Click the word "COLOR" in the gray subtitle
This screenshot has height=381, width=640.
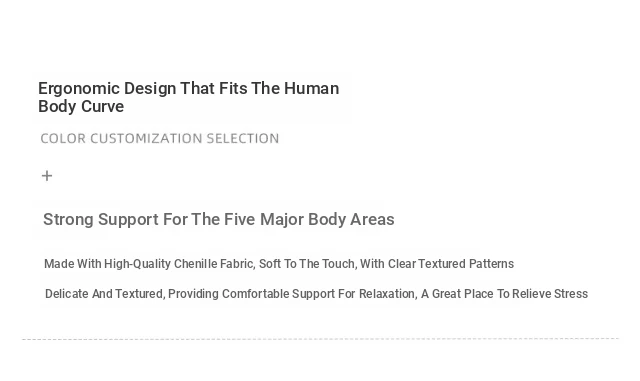pos(63,138)
